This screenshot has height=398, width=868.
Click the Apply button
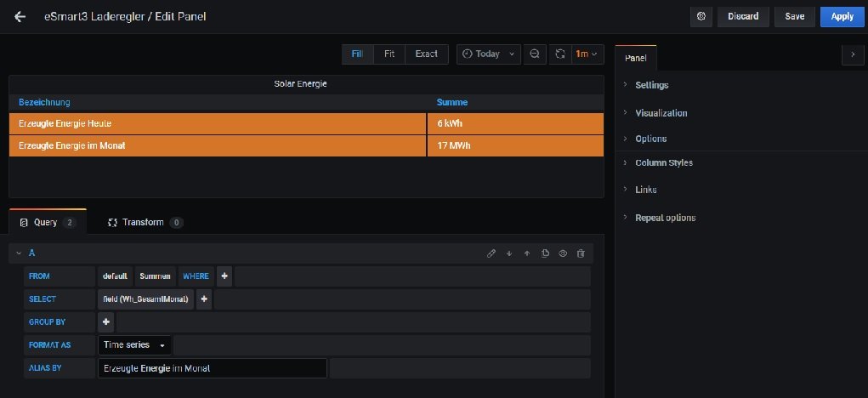pos(842,16)
